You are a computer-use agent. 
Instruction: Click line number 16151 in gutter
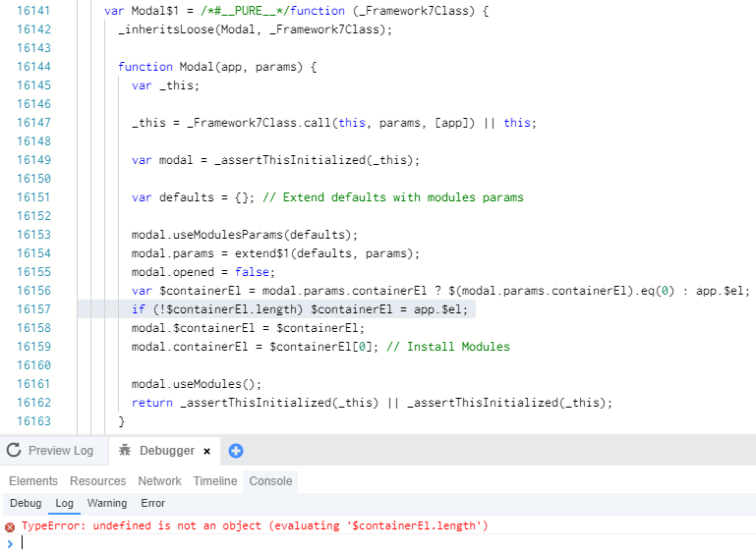pos(33,197)
